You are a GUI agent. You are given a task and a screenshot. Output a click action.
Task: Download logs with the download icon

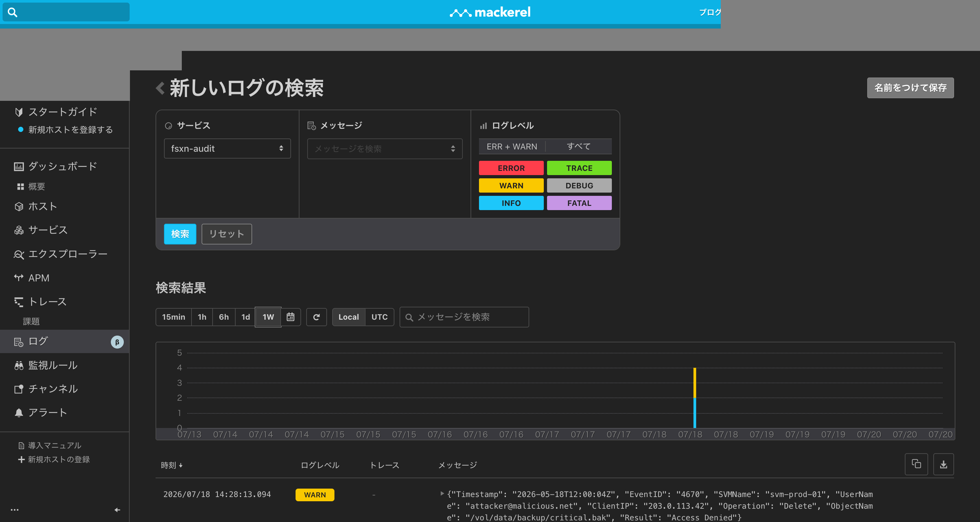click(943, 464)
